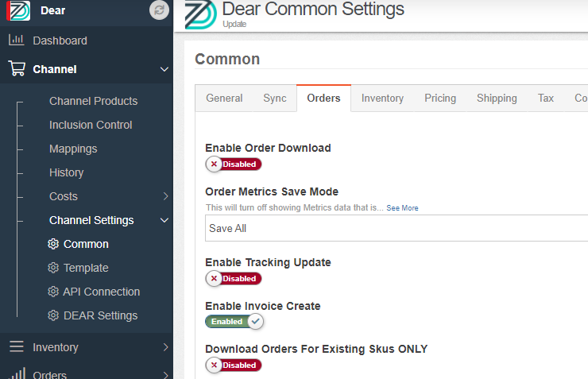Open the API Connection settings page

(101, 292)
